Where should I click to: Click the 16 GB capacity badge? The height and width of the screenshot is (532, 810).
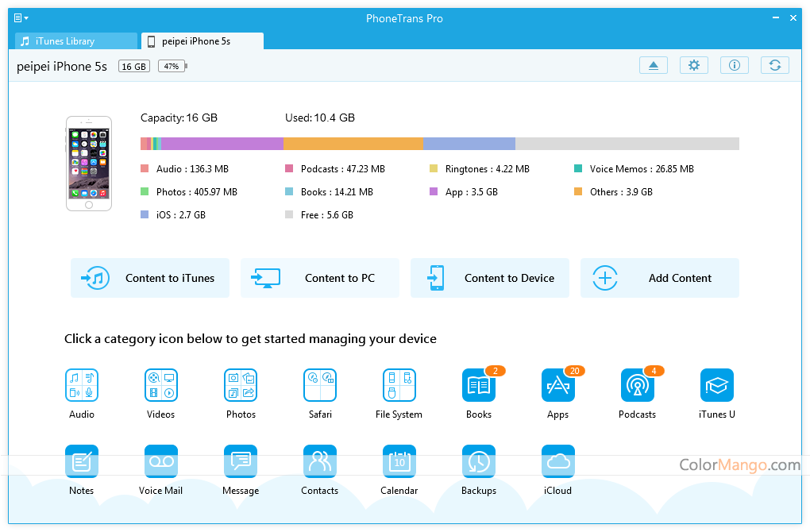pos(133,66)
